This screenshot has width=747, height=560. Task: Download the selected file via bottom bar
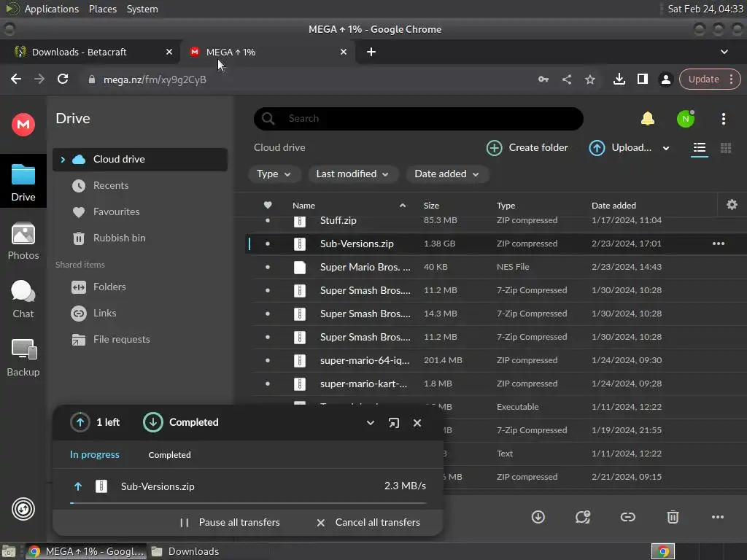pyautogui.click(x=538, y=517)
